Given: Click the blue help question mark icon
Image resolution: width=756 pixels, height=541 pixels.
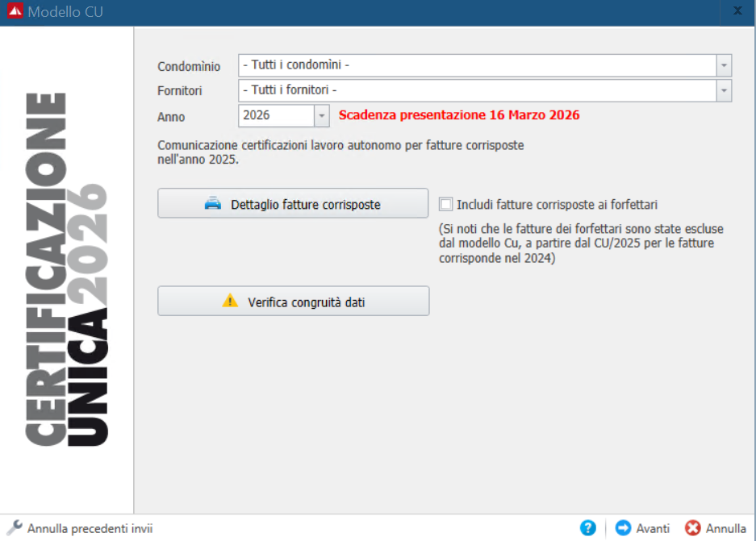Looking at the screenshot, I should coord(588,528).
